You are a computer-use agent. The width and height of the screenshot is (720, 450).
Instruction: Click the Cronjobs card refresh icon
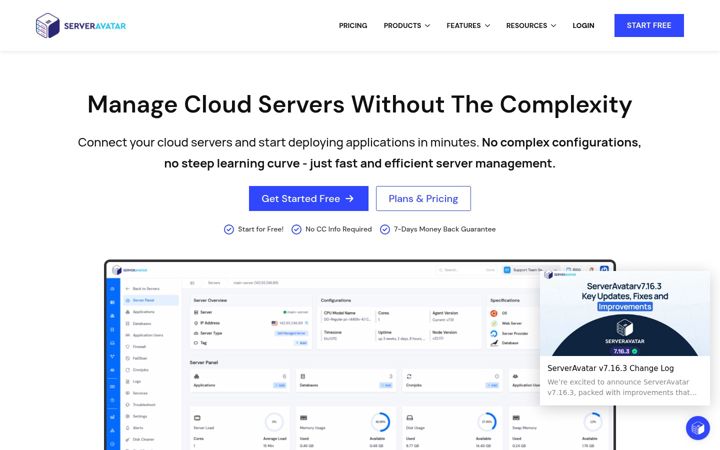point(409,377)
